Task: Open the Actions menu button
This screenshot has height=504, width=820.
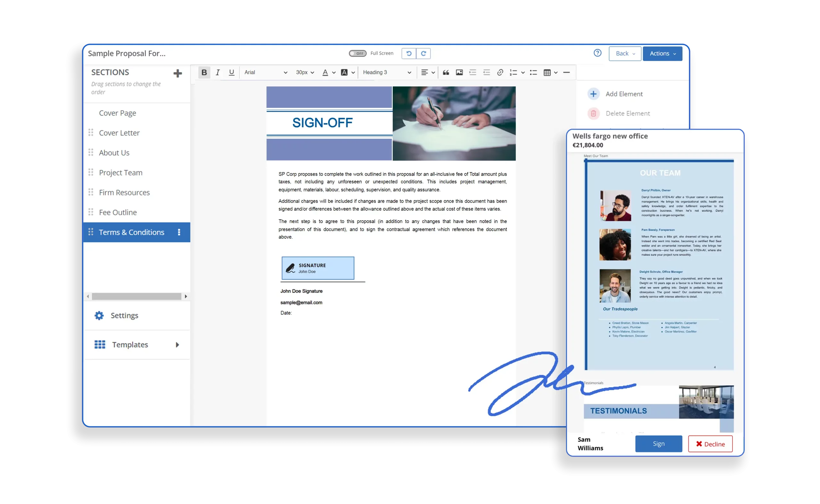Action: (662, 53)
